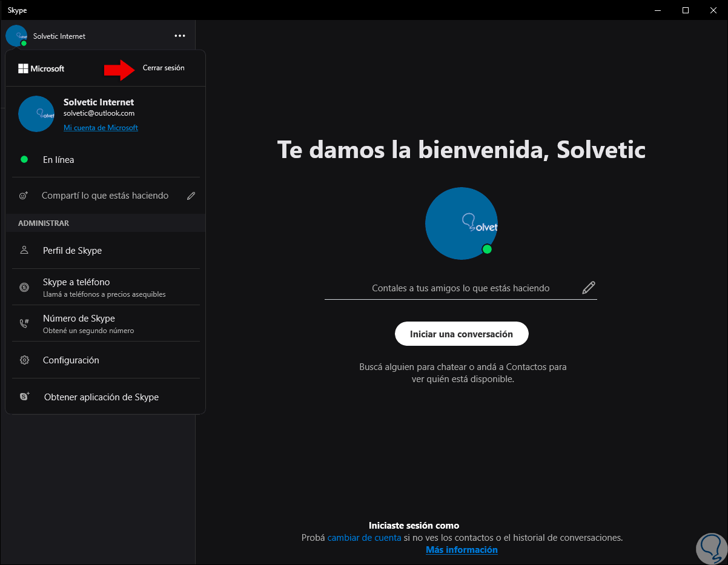Open Número de Skype menu item

click(105, 323)
